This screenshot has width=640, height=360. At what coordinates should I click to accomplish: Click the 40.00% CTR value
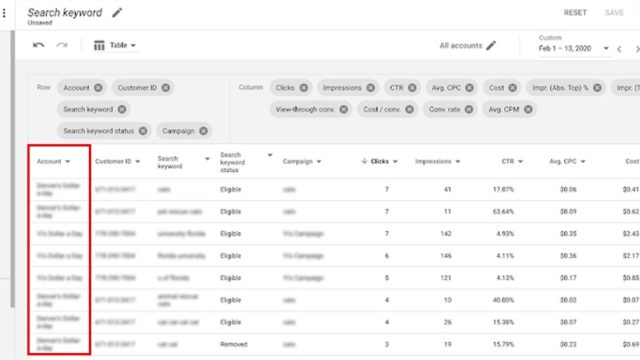pos(503,300)
